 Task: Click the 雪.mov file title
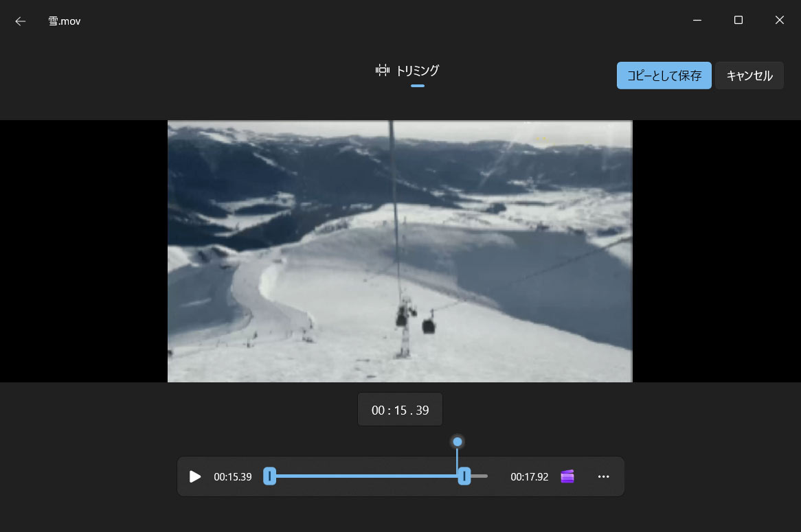65,21
